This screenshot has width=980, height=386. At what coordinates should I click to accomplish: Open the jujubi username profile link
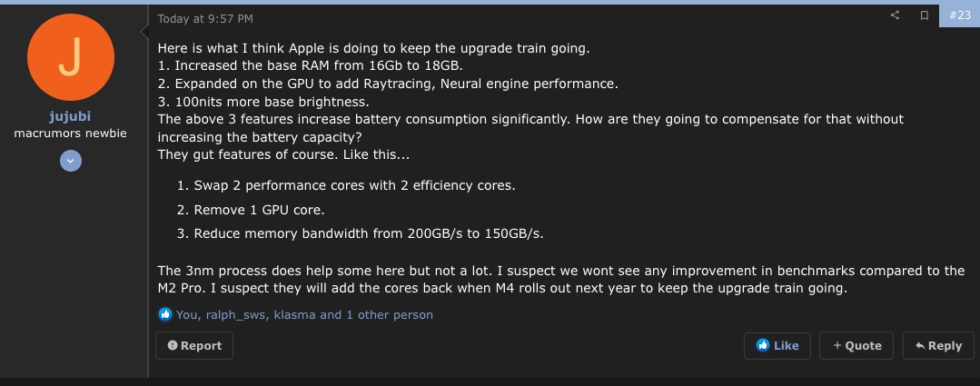click(71, 117)
